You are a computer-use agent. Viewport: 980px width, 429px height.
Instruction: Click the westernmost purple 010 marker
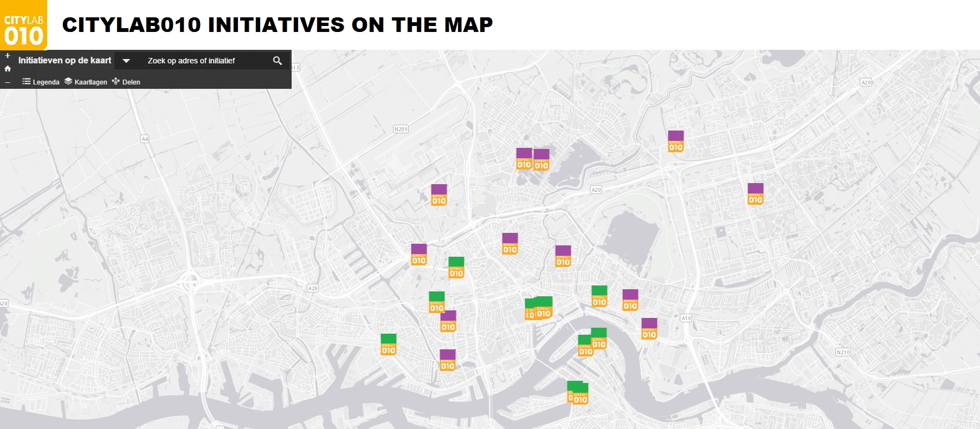[418, 255]
